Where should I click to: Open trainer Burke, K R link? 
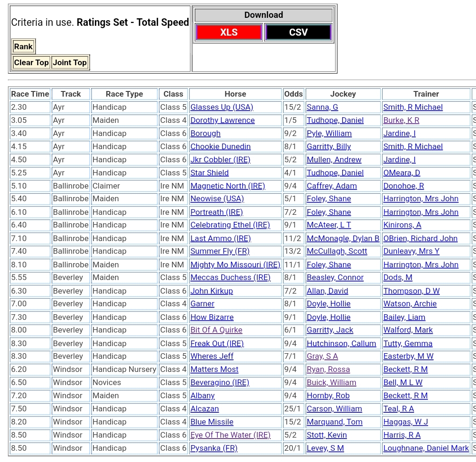(x=401, y=121)
